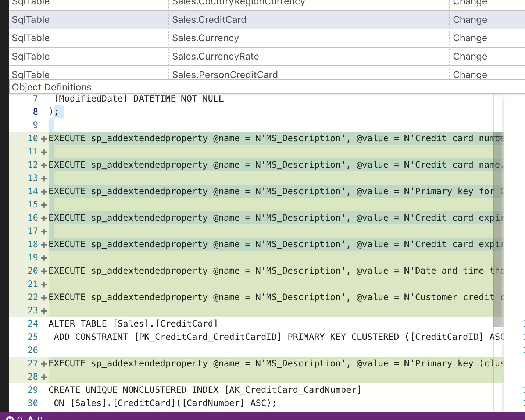Screen dimensions: 525x420
Task: Click the plus diff icon on line 27
Action: pos(43,364)
